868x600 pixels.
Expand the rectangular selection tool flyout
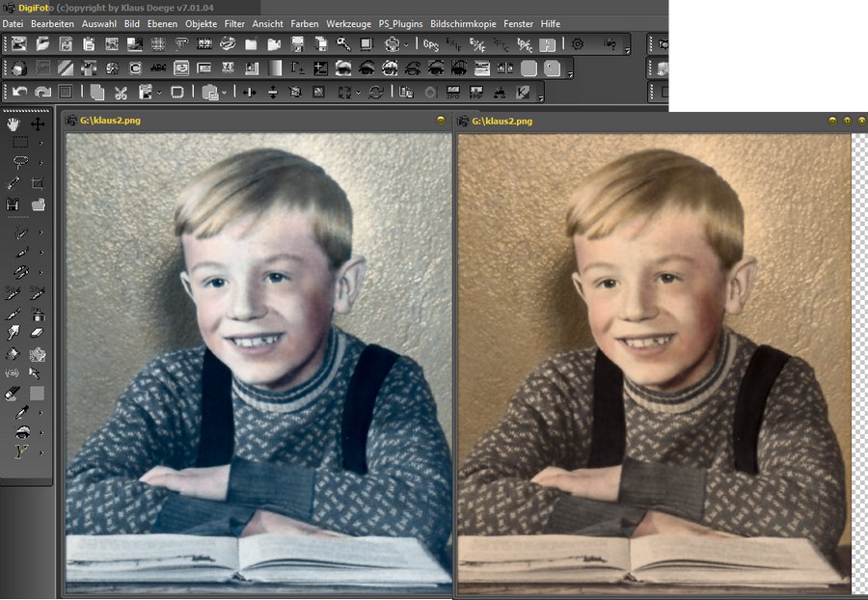[41, 143]
